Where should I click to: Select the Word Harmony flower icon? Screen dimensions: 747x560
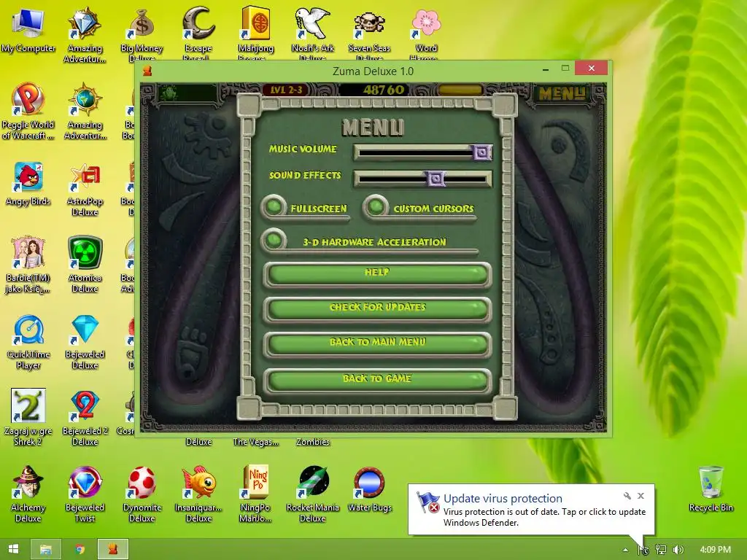(x=425, y=34)
